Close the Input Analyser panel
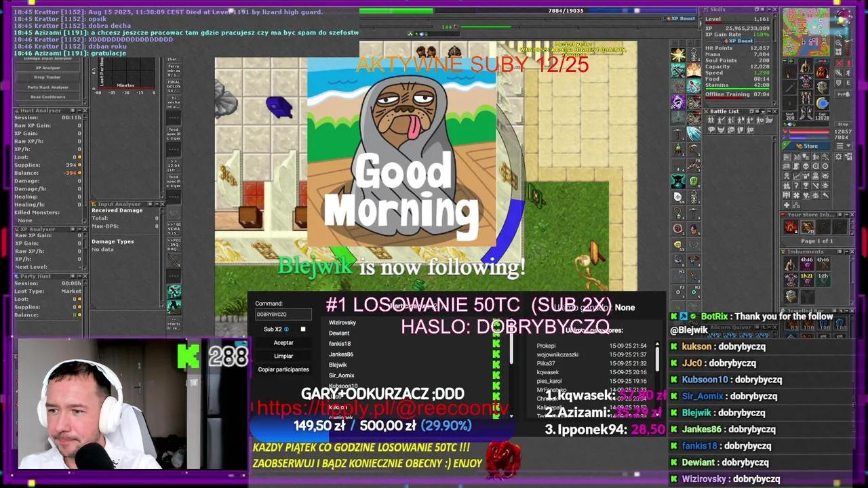868x488 pixels. (x=163, y=204)
